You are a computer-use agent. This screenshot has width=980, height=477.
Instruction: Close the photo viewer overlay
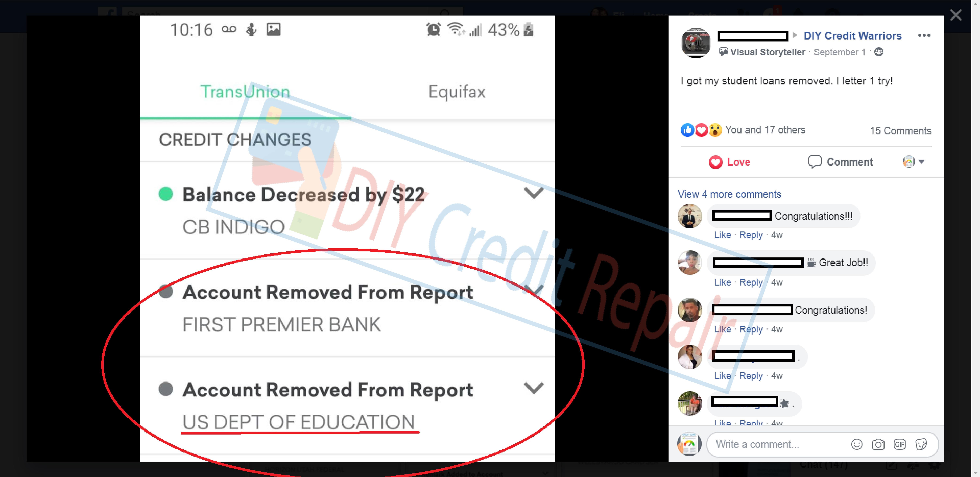[956, 15]
